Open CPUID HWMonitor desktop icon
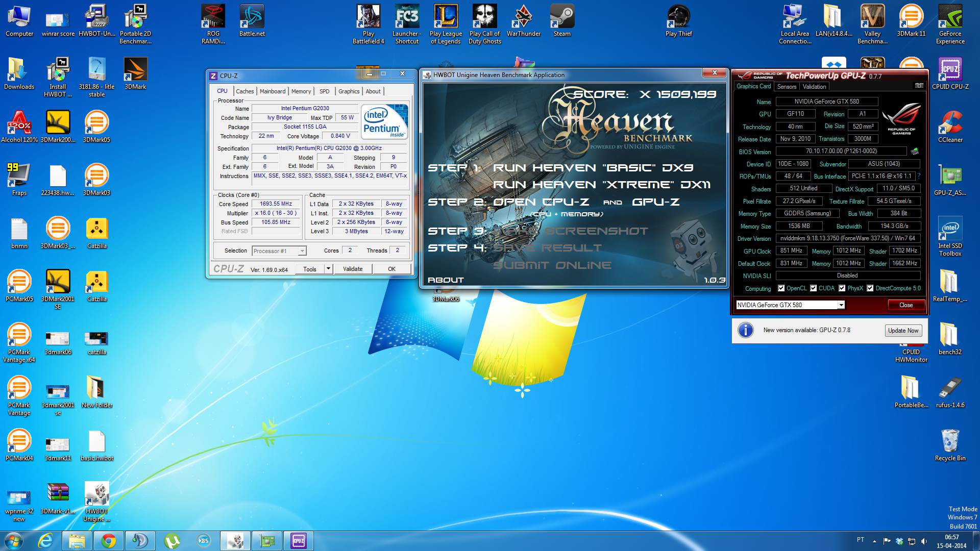This screenshot has height=551, width=980. tap(911, 352)
